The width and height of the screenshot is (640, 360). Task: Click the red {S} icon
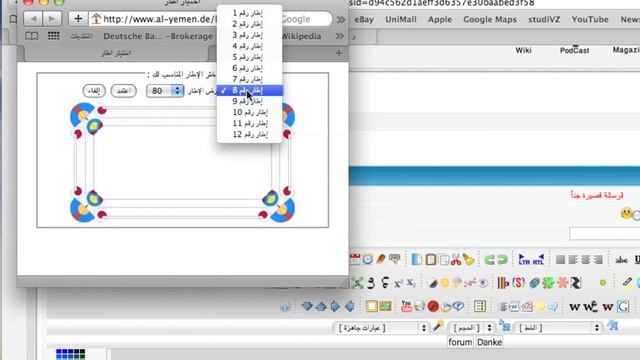(x=518, y=283)
